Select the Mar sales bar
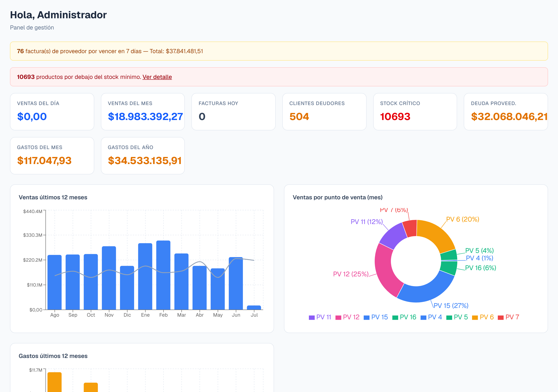 (x=182, y=282)
